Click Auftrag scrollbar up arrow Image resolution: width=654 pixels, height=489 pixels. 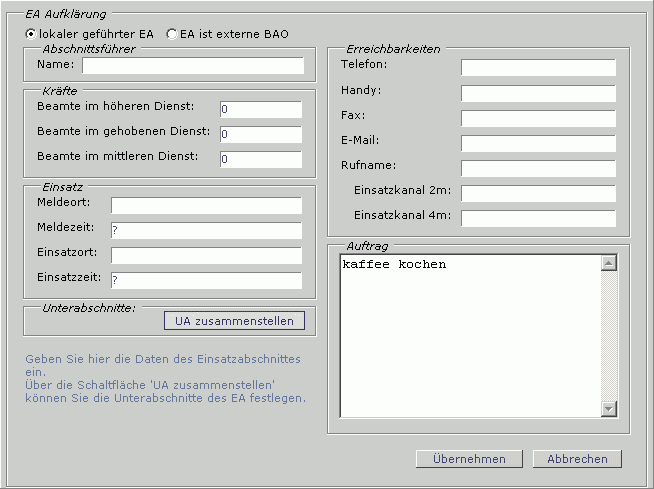(609, 264)
